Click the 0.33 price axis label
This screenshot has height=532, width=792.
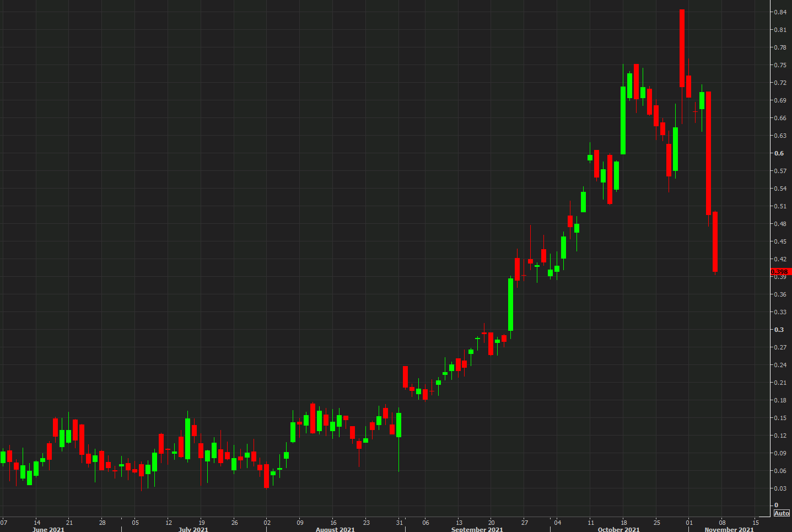click(780, 312)
